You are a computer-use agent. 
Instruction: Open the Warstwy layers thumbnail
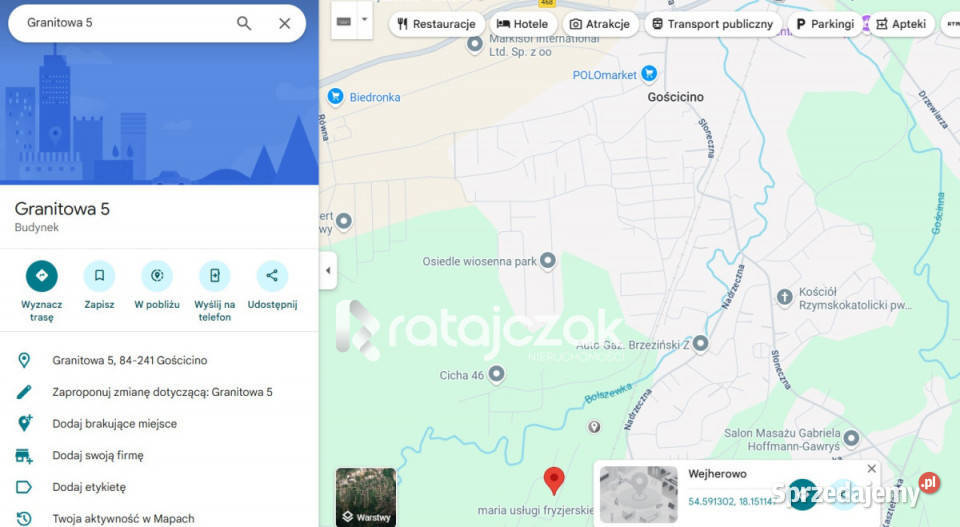coord(366,497)
